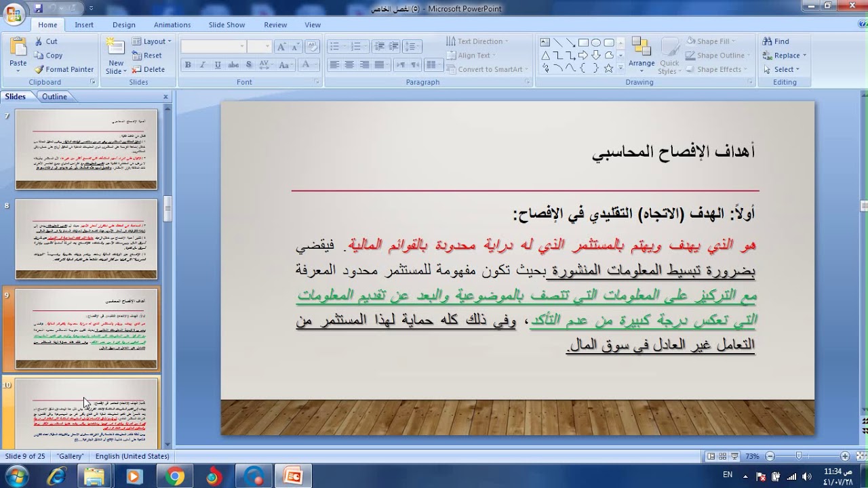Cut the selection with scissors icon
Viewport: 868px width, 488px height.
(x=46, y=41)
